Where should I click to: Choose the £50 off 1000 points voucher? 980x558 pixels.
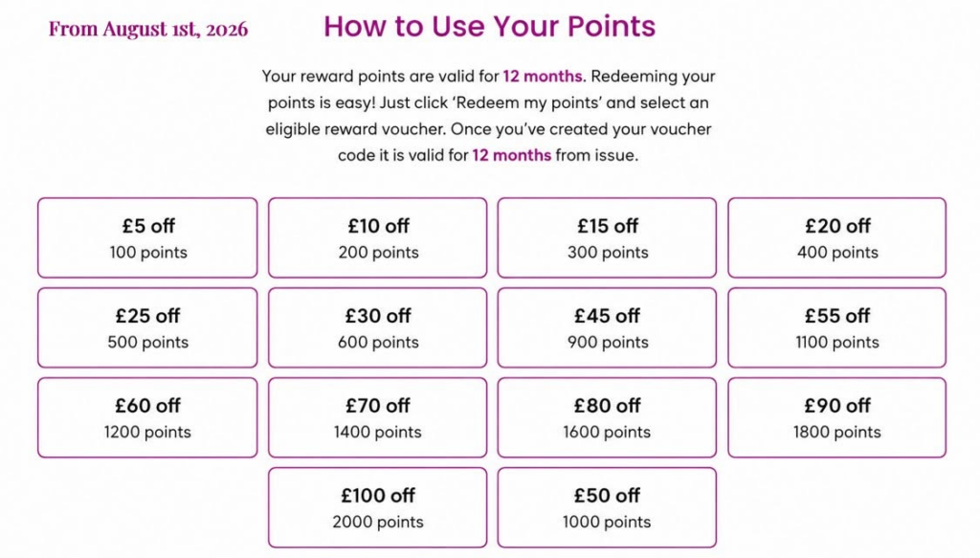coord(607,507)
